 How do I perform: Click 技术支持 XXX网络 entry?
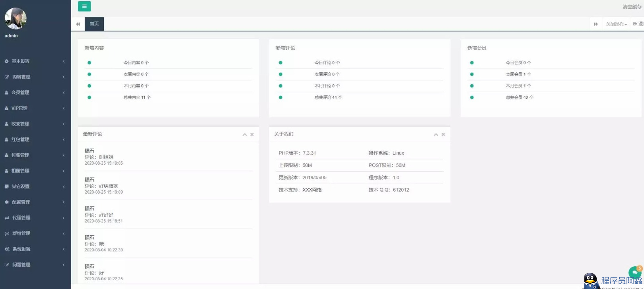tap(300, 190)
